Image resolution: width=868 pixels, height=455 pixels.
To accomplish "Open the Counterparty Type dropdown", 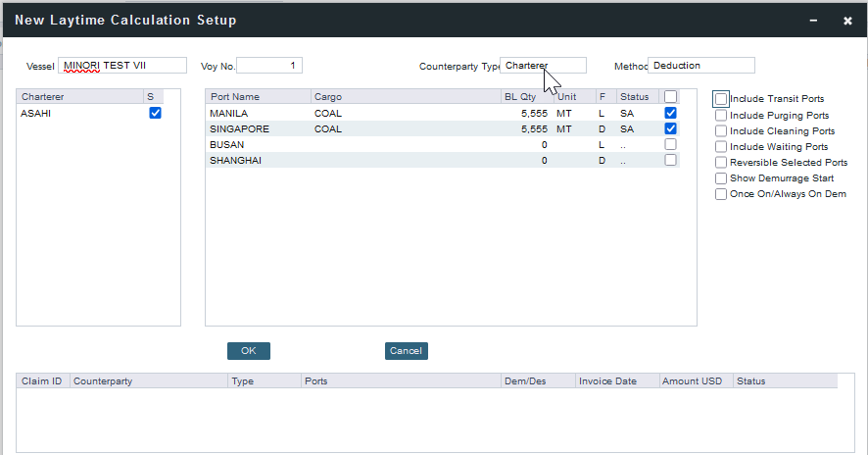I will (543, 66).
